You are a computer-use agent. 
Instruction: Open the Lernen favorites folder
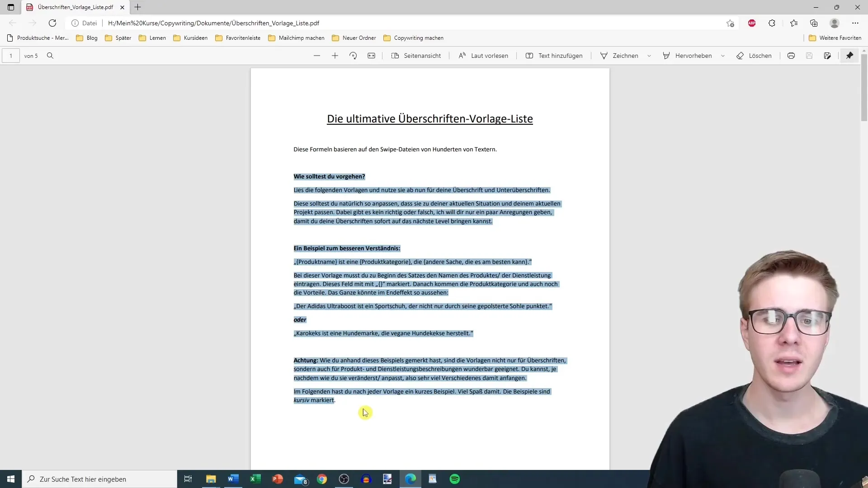point(152,38)
